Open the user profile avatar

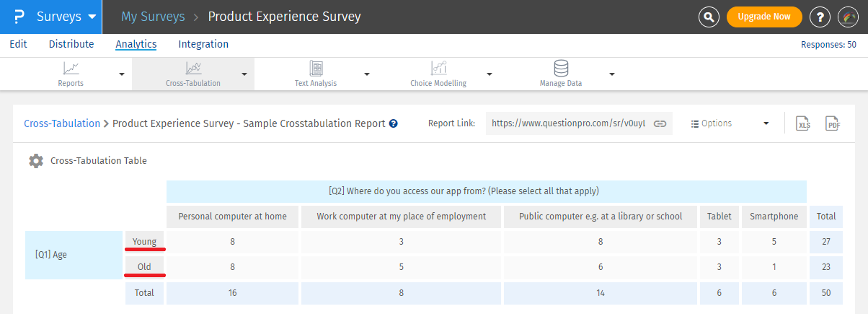pos(846,17)
